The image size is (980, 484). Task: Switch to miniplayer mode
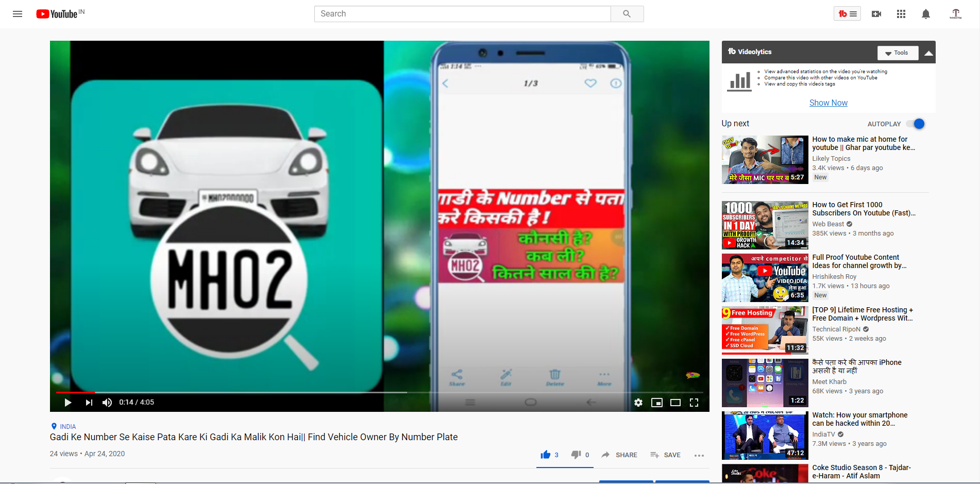pos(657,403)
